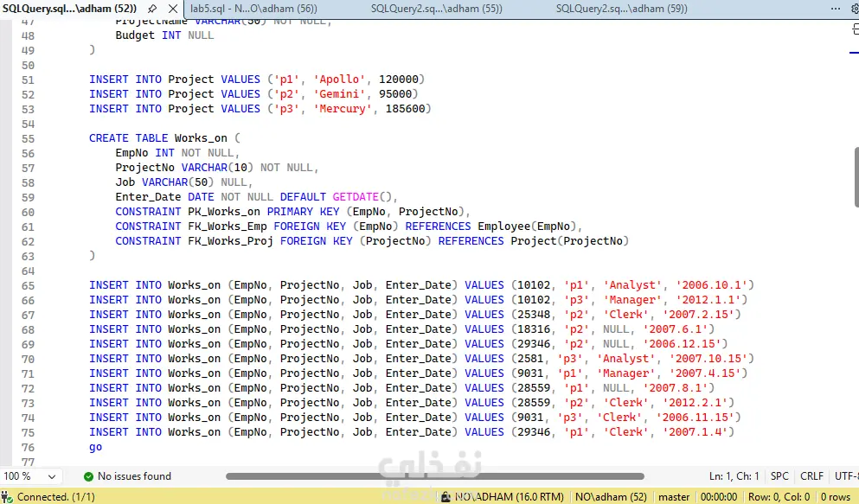This screenshot has height=504, width=859.
Task: Click the 25348 employee number
Action: (534, 315)
